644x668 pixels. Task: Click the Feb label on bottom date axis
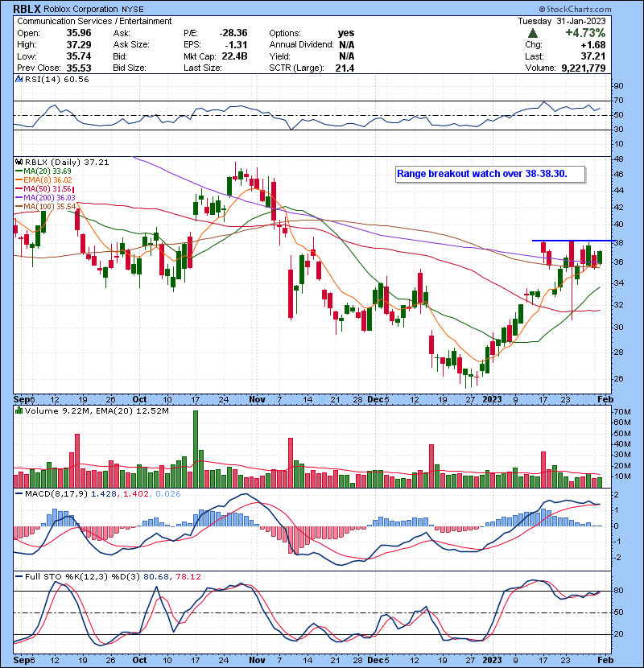(605, 660)
